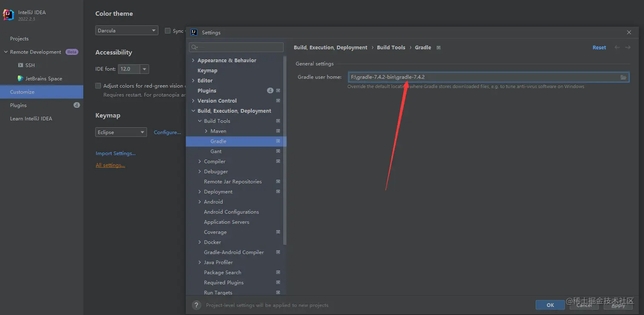
Task: Click the search magnifier in settings search
Action: (194, 47)
